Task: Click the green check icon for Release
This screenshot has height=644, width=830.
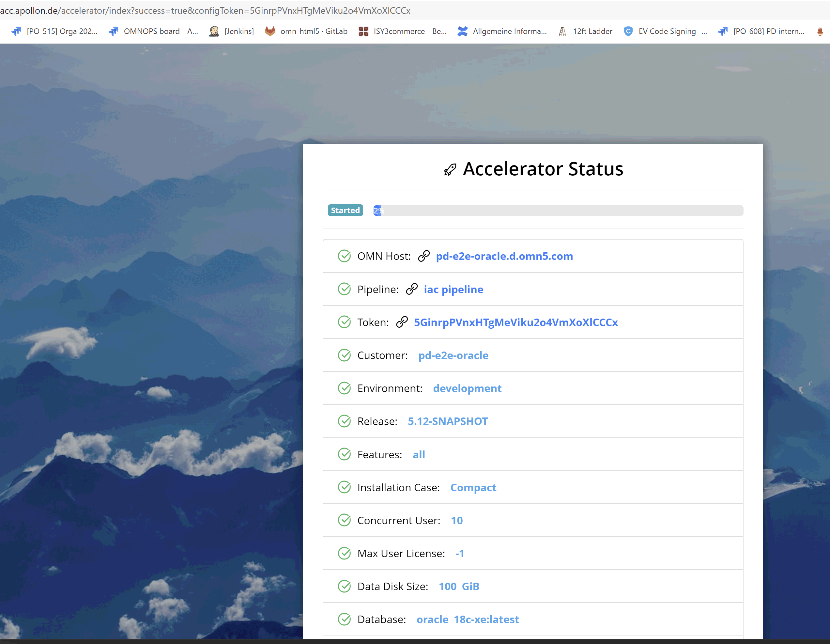Action: tap(344, 421)
